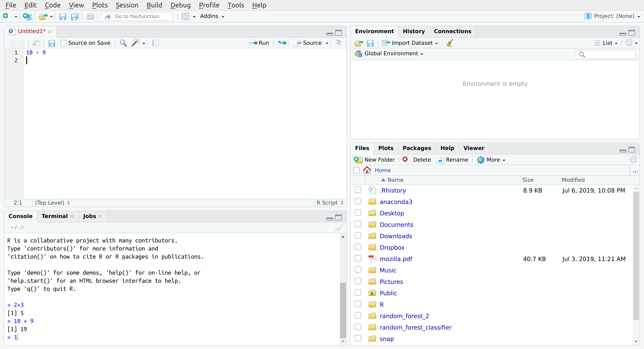The width and height of the screenshot is (644, 349).
Task: Click the Compile Report notebook icon
Action: pos(155,43)
